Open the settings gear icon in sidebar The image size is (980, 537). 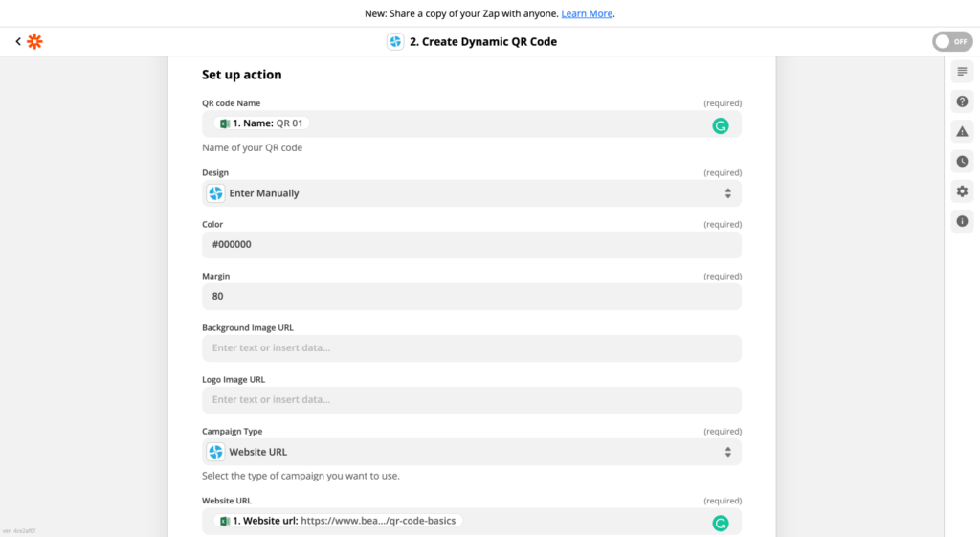coord(962,191)
